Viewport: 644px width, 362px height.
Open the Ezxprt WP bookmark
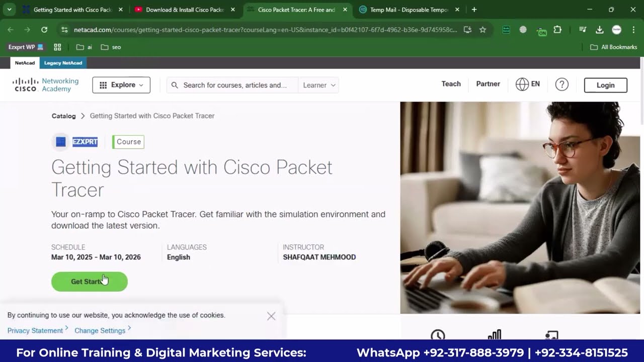pos(26,47)
